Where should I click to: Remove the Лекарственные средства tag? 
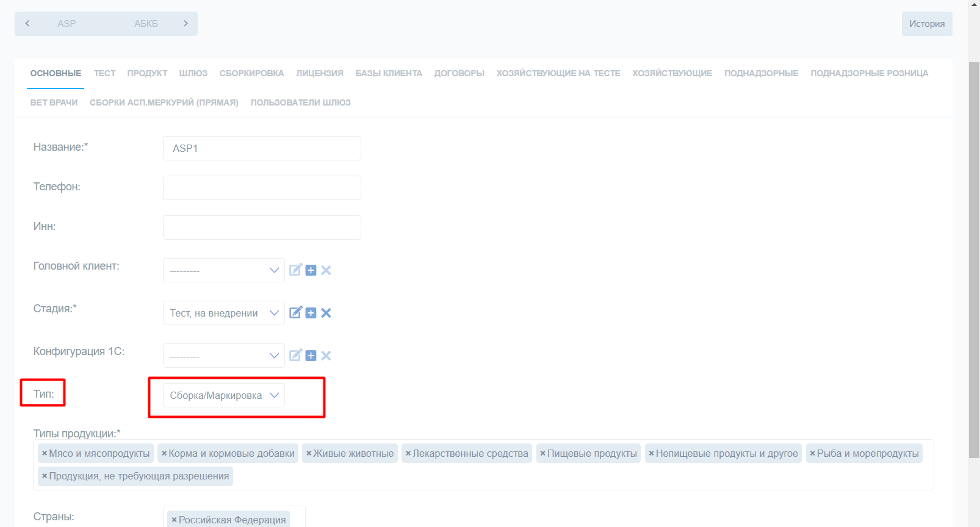[408, 453]
